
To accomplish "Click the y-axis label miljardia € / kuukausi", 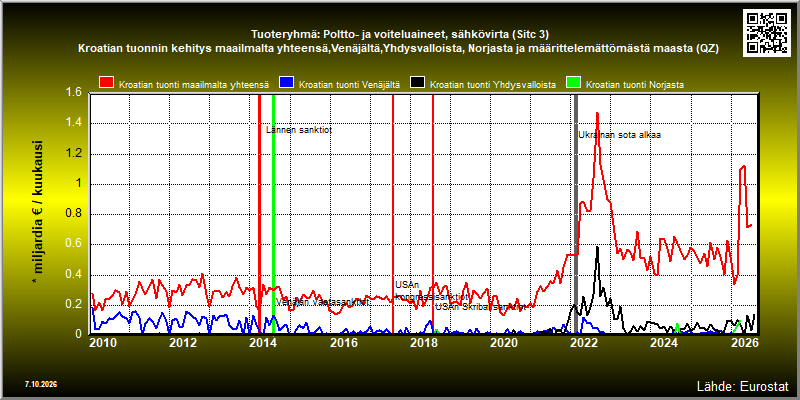I will [x=37, y=212].
